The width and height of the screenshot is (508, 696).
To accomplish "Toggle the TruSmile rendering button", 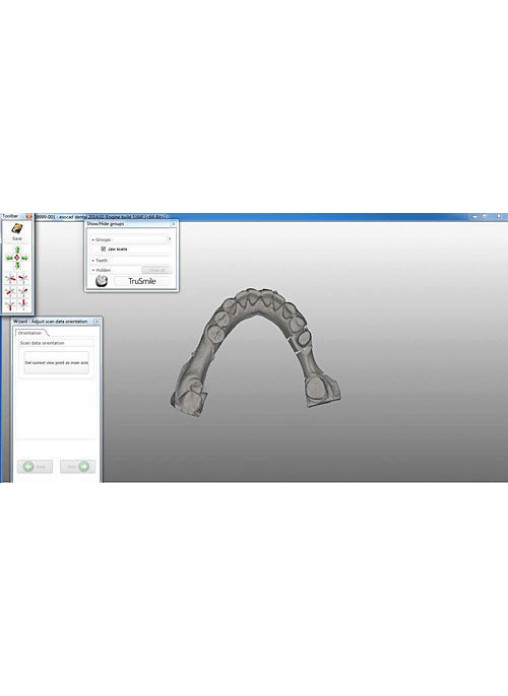I will click(x=142, y=281).
